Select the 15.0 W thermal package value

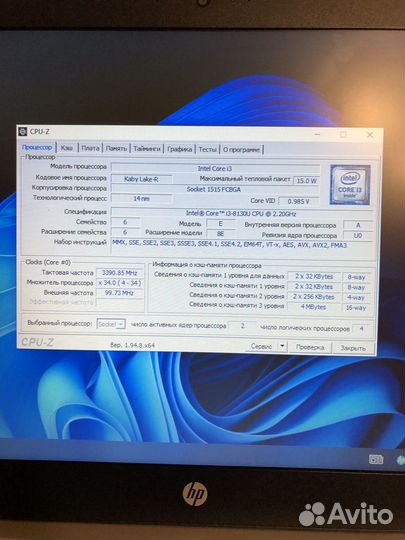click(306, 180)
